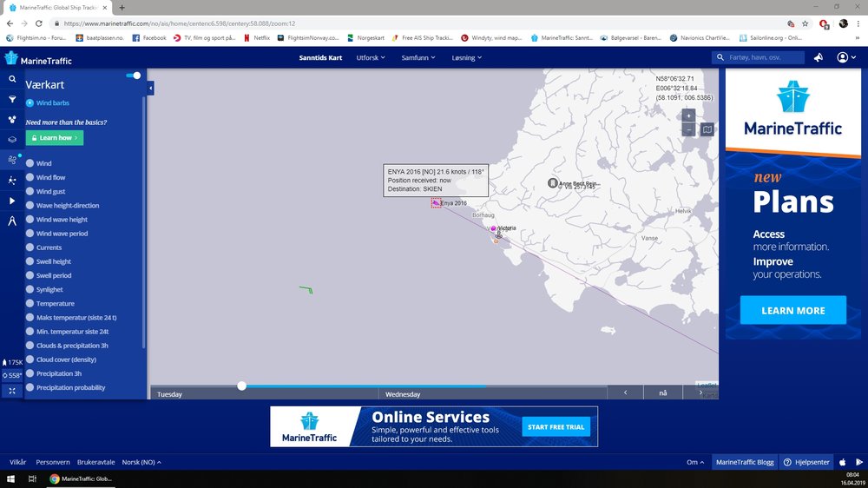Expand the Løsning menu
The image size is (868, 488).
coord(467,57)
